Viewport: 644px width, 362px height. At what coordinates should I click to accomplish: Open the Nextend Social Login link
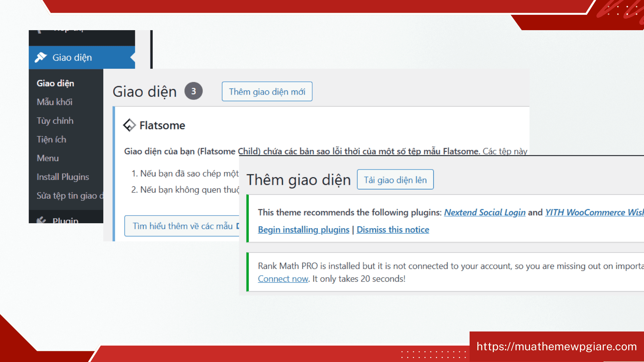485,213
